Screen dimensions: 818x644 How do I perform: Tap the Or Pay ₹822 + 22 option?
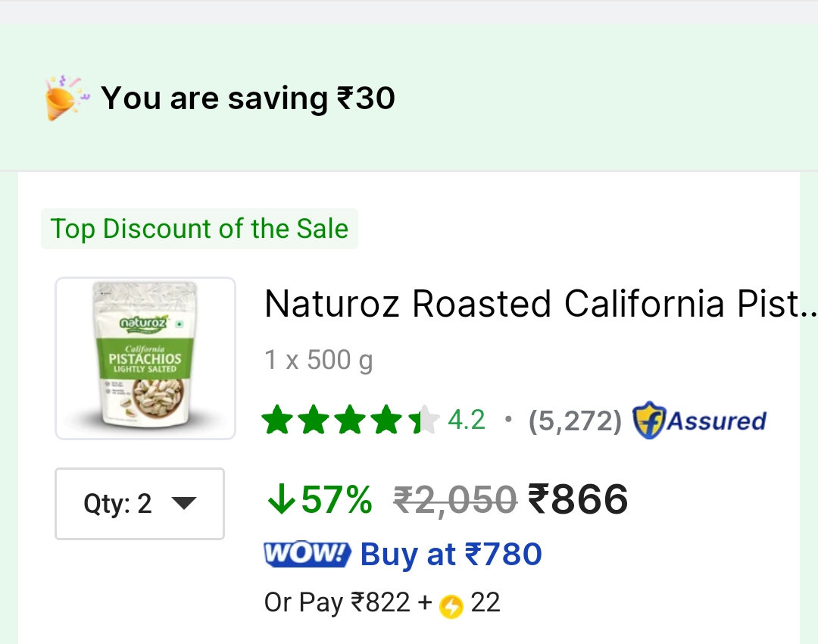pyautogui.click(x=382, y=603)
